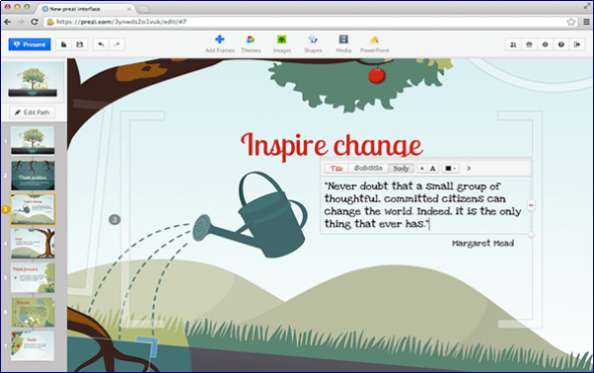This screenshot has height=373, width=594.
Task: Click the round handle at text box corner
Action: (x=531, y=235)
